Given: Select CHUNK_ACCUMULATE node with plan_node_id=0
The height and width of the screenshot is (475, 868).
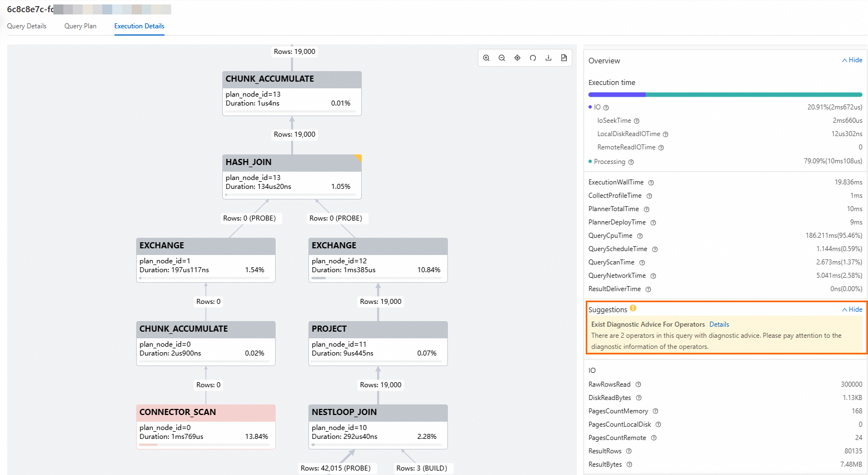Looking at the screenshot, I should point(206,343).
